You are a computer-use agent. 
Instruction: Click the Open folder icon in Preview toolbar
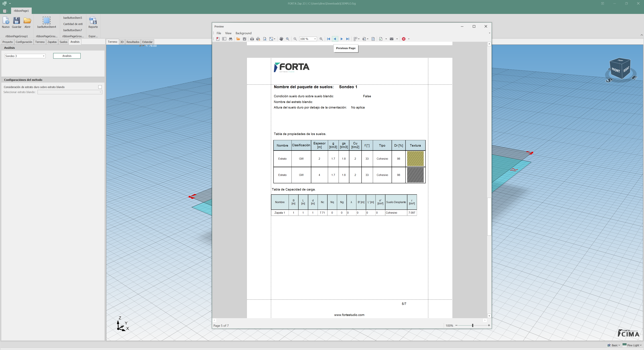coord(238,39)
